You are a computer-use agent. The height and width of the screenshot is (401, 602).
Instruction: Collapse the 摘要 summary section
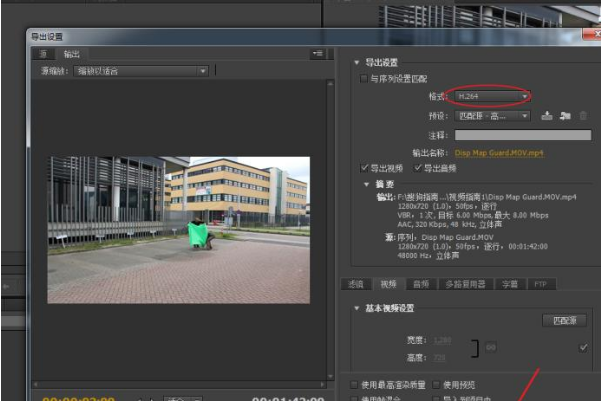[x=367, y=184]
